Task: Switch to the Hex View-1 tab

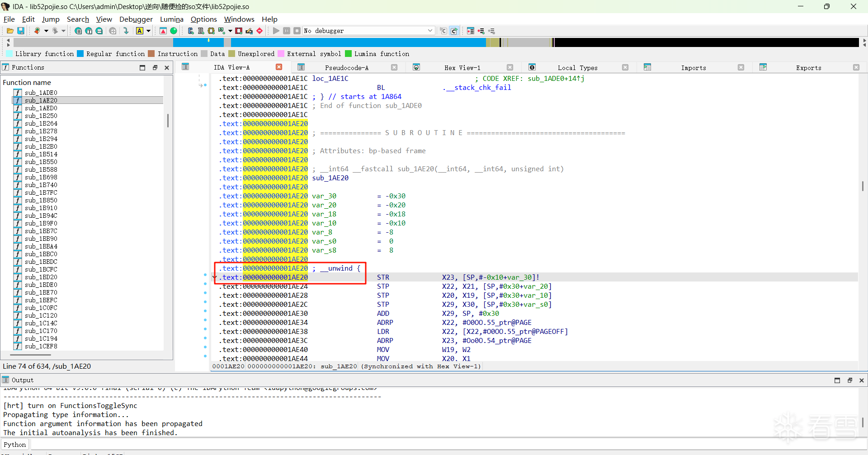Action: point(462,67)
